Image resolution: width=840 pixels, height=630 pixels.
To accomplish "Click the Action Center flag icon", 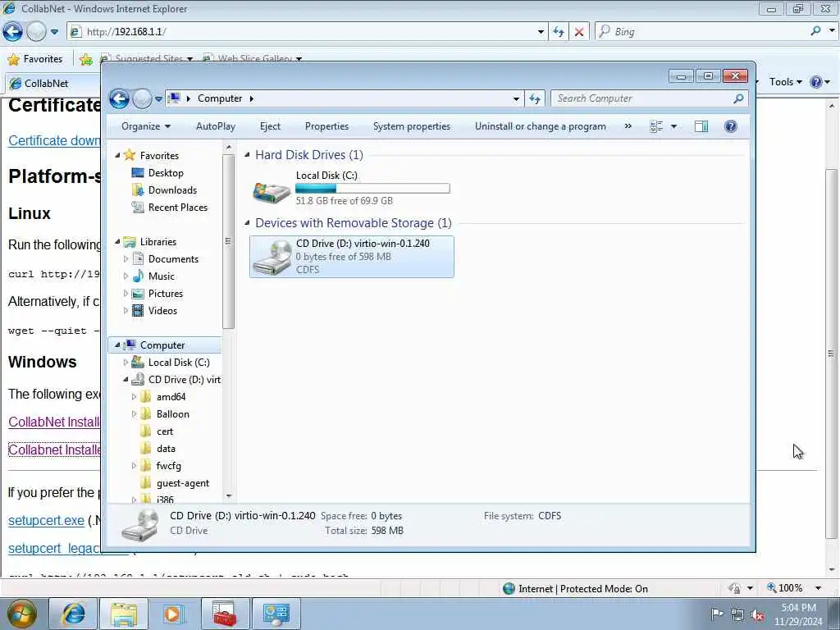I will click(x=717, y=614).
